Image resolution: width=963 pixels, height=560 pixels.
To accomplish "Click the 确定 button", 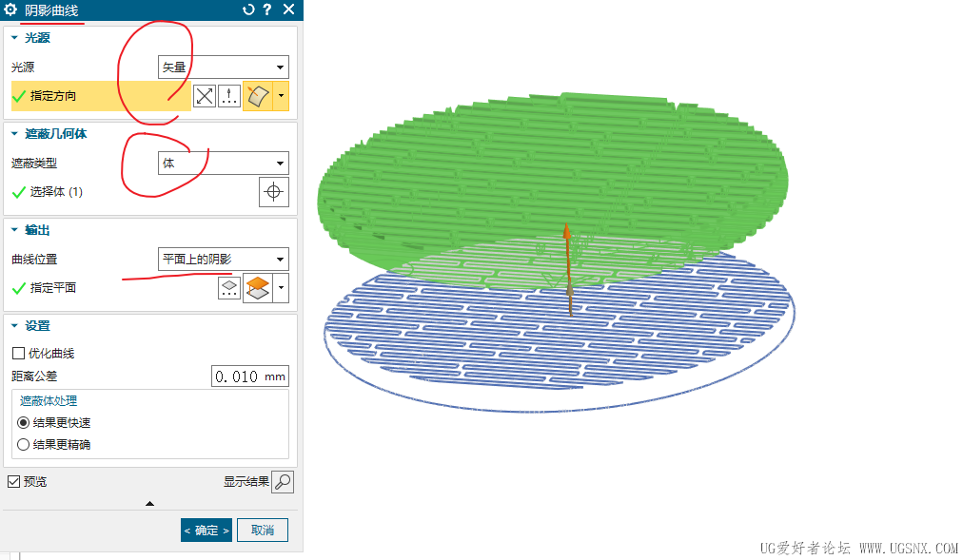I will click(206, 531).
